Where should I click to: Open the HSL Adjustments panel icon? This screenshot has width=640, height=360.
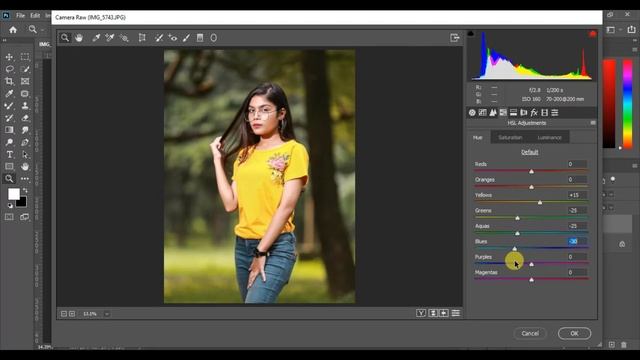click(503, 113)
